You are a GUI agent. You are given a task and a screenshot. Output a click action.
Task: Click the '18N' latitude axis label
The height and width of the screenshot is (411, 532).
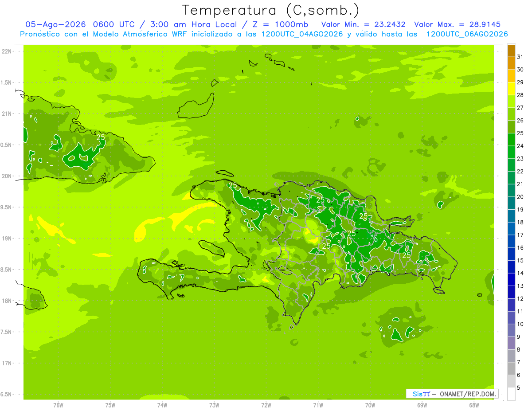(7, 301)
